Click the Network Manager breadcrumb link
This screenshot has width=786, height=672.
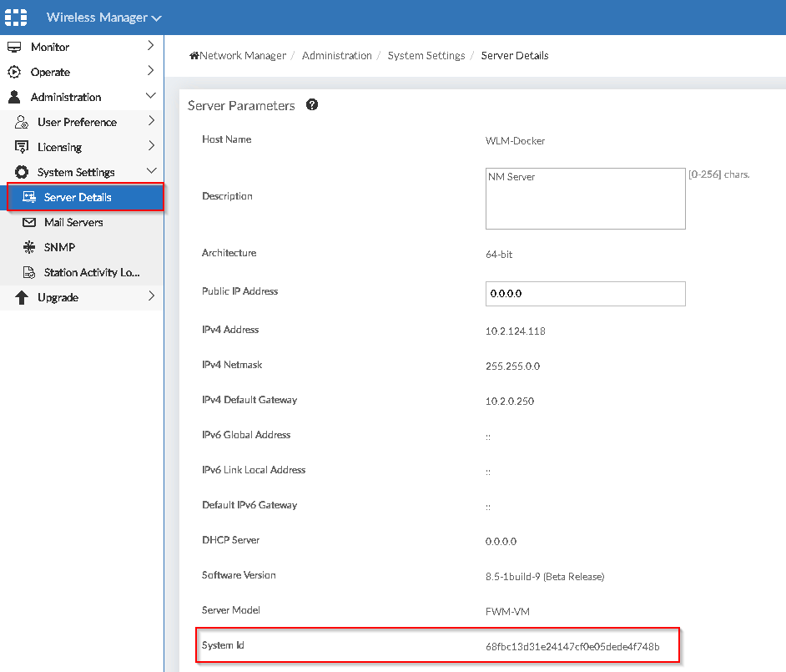pos(238,56)
